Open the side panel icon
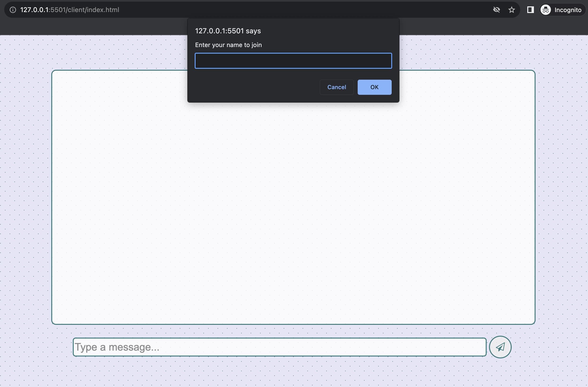 click(530, 10)
